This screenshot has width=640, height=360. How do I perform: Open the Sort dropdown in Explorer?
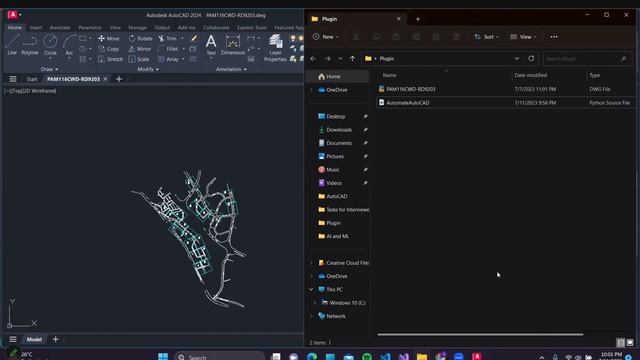tap(487, 37)
